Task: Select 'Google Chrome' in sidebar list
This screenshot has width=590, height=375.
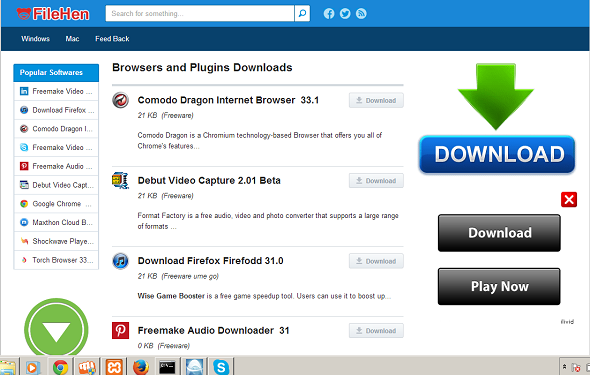Action: point(56,204)
